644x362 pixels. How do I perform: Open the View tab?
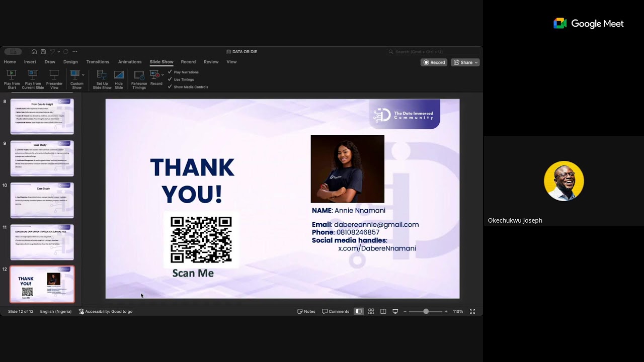tap(231, 62)
